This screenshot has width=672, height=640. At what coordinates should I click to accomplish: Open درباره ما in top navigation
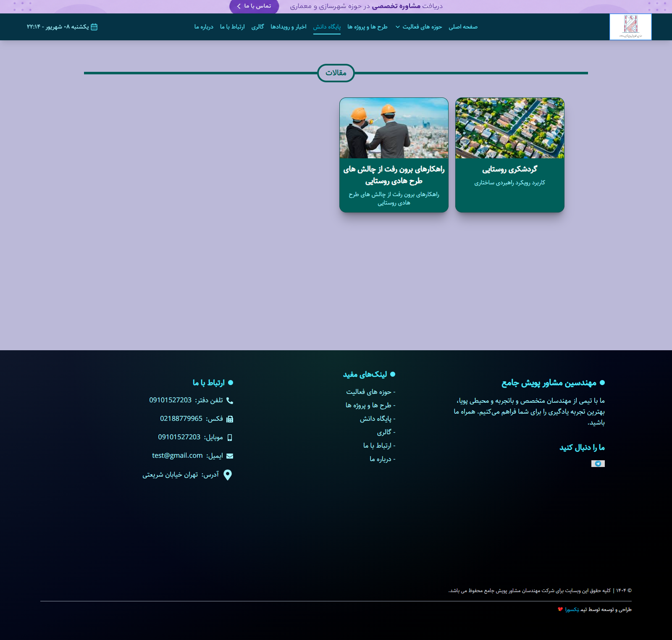point(204,27)
